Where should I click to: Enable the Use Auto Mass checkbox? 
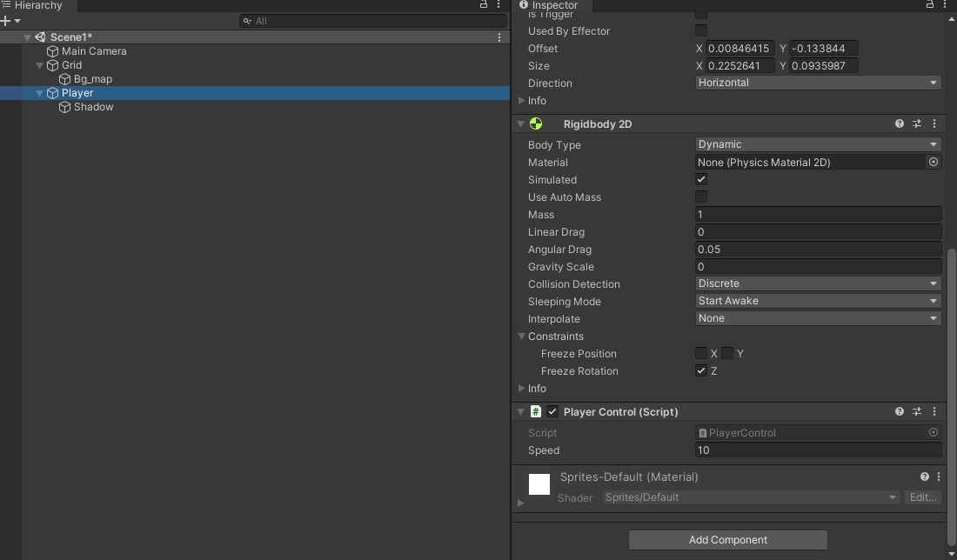tap(700, 197)
